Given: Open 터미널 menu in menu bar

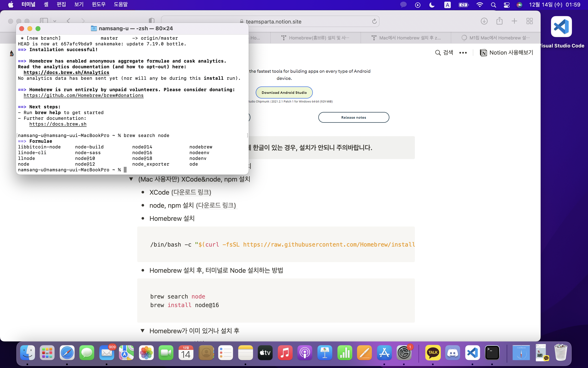Looking at the screenshot, I should (x=28, y=5).
